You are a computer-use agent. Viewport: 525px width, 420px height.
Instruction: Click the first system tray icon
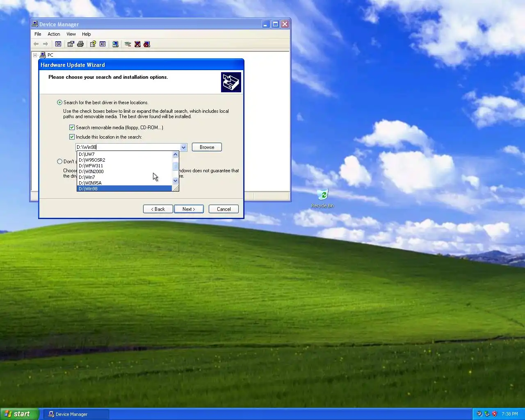(x=479, y=414)
